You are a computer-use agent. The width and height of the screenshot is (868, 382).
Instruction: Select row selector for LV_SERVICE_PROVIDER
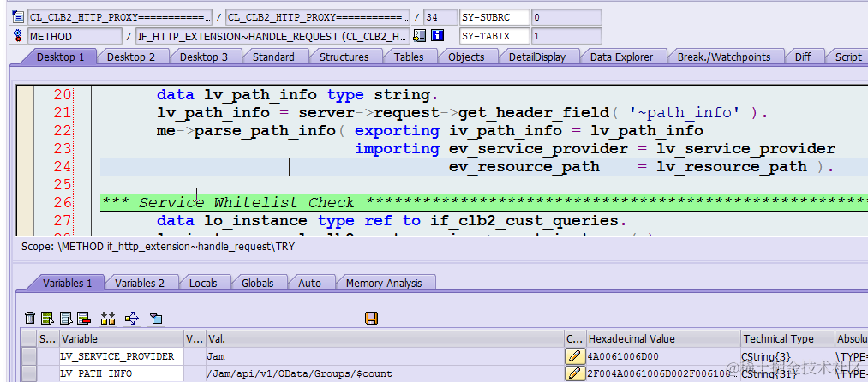29,356
